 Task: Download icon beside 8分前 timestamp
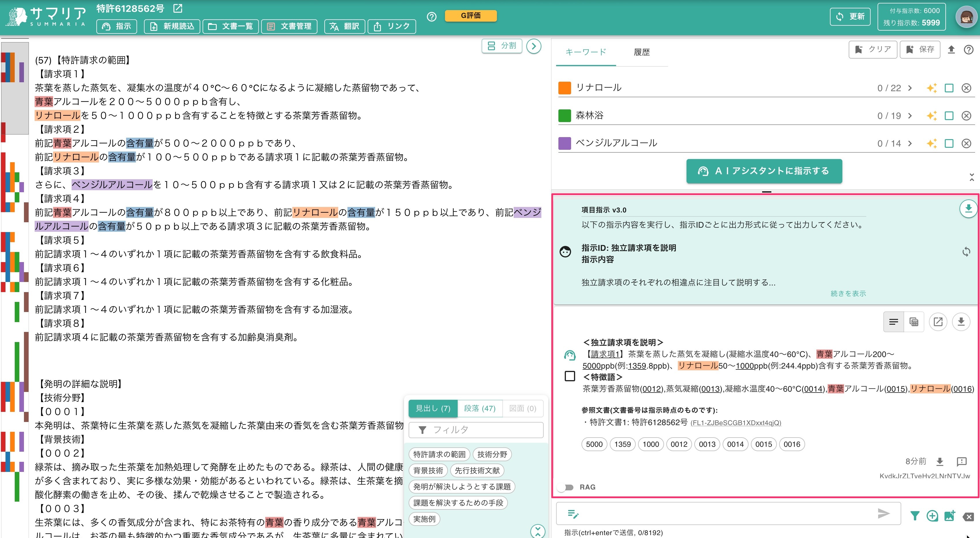point(940,462)
